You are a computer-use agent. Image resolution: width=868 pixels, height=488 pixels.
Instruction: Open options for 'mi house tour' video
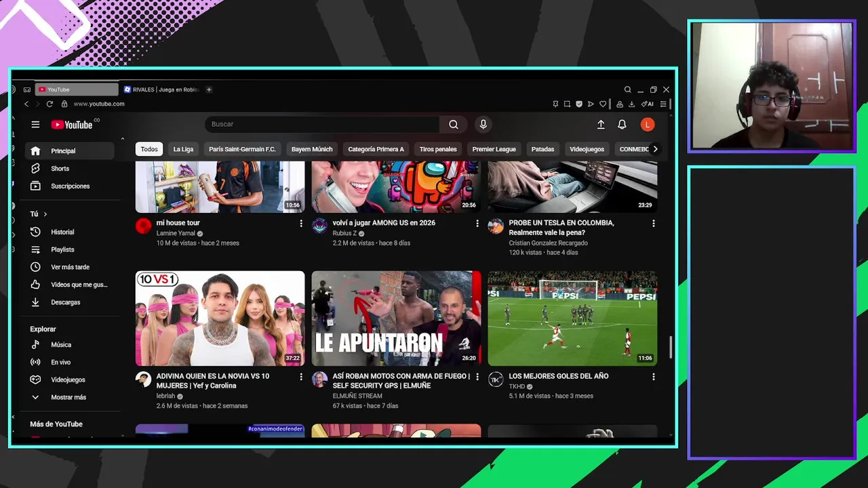click(301, 223)
